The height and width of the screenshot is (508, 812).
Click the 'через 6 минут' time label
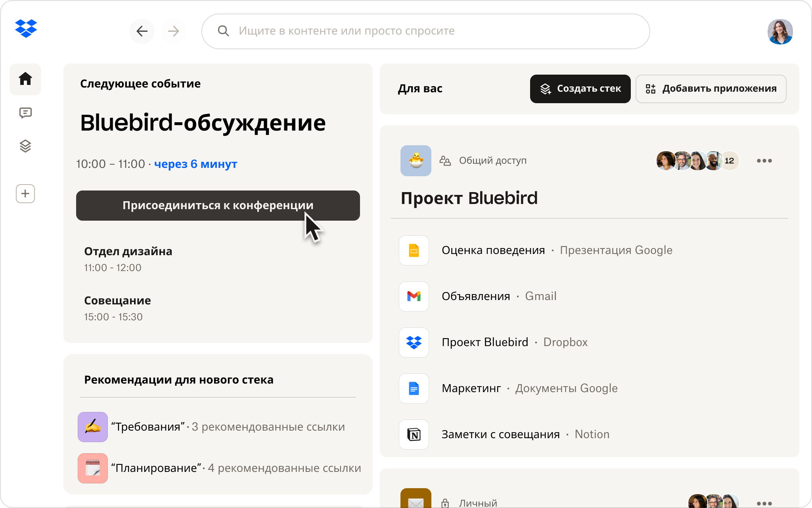point(195,164)
